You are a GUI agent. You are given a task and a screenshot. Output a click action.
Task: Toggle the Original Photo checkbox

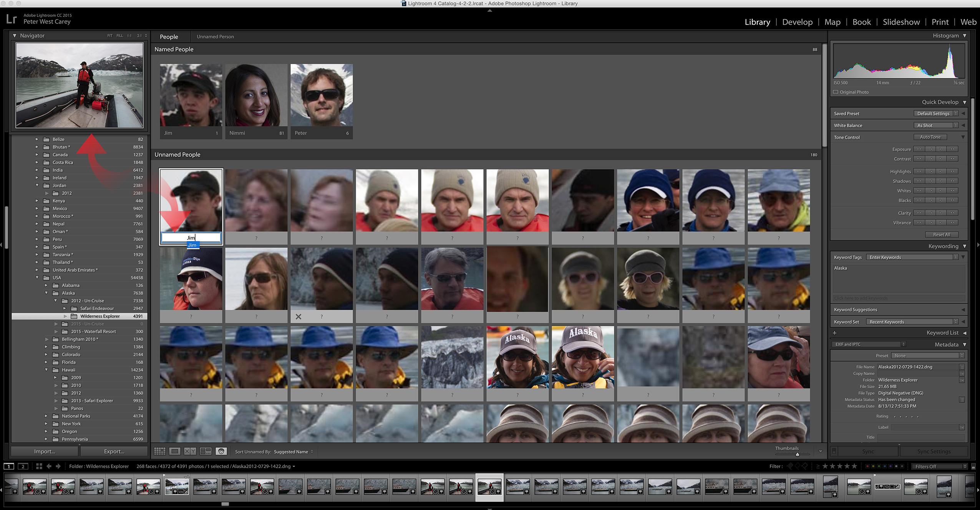pyautogui.click(x=835, y=92)
